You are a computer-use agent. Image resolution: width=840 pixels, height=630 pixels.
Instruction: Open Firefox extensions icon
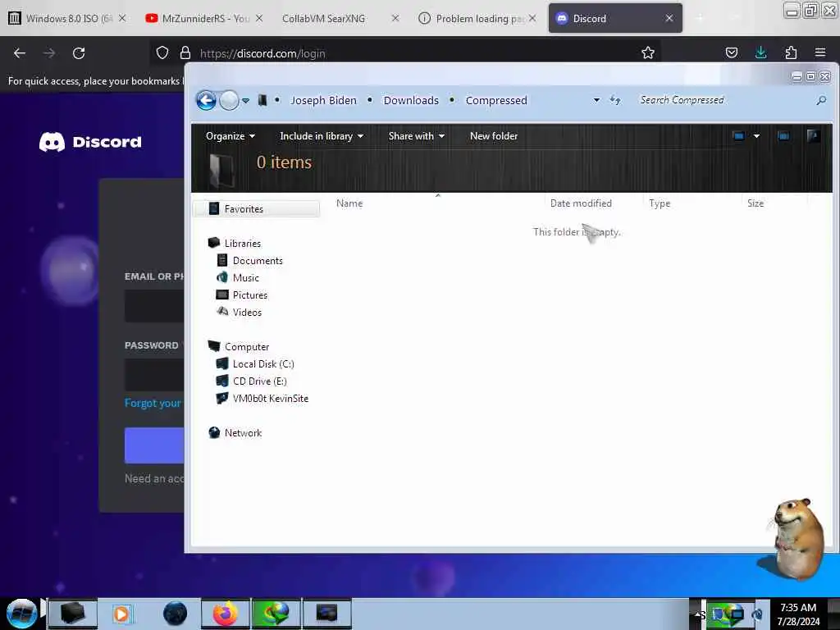[x=791, y=52]
